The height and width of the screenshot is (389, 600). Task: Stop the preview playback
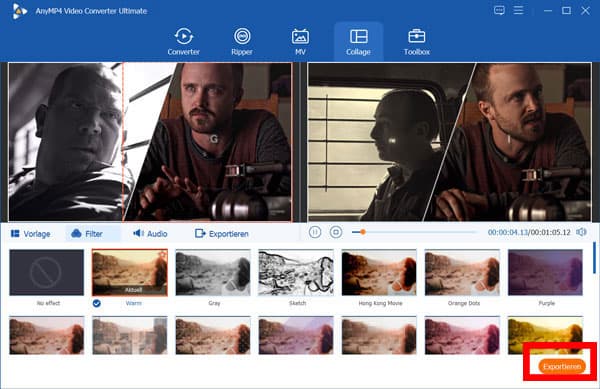336,232
